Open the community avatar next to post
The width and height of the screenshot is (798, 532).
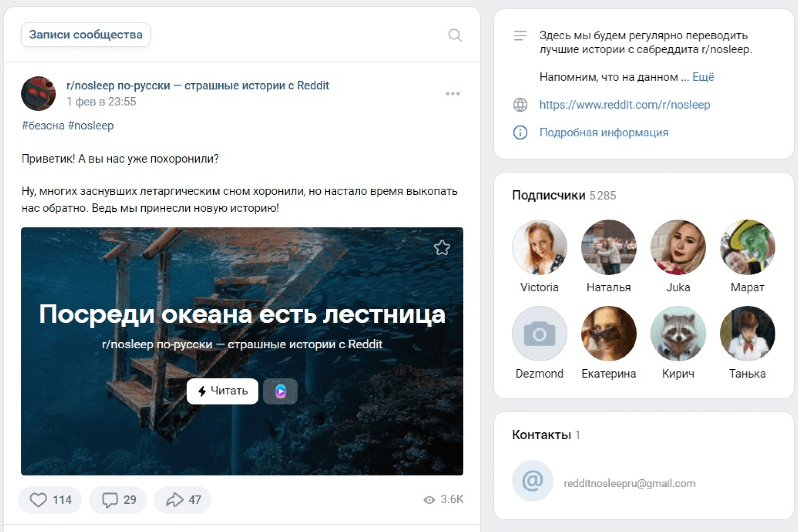[x=38, y=93]
